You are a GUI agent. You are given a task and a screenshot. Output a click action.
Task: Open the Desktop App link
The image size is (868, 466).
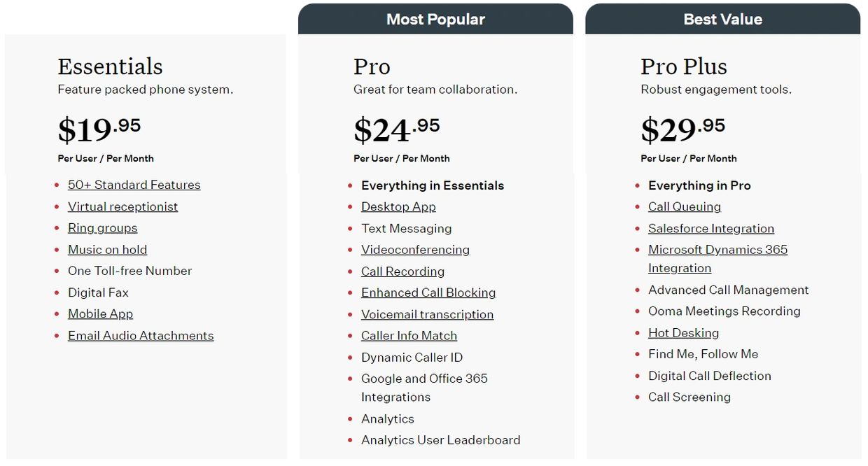(398, 206)
